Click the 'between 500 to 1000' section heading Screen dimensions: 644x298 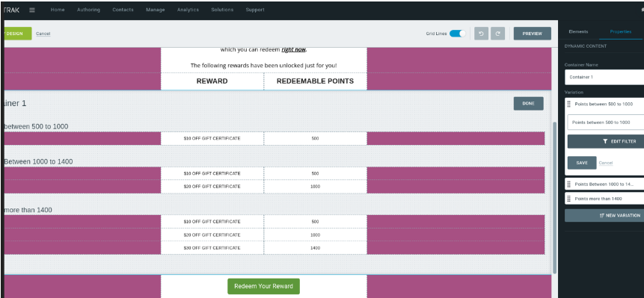tap(36, 127)
